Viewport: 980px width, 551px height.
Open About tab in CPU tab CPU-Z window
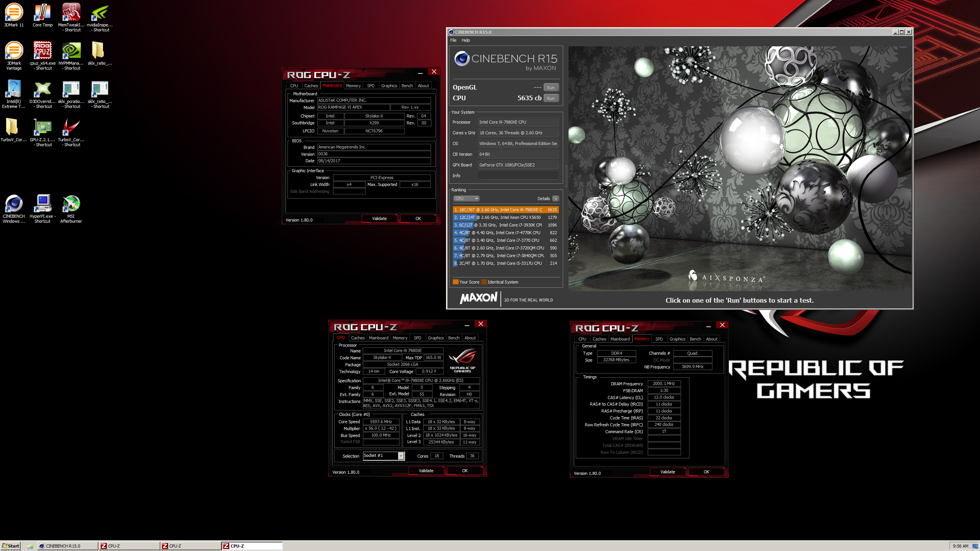pyautogui.click(x=470, y=338)
